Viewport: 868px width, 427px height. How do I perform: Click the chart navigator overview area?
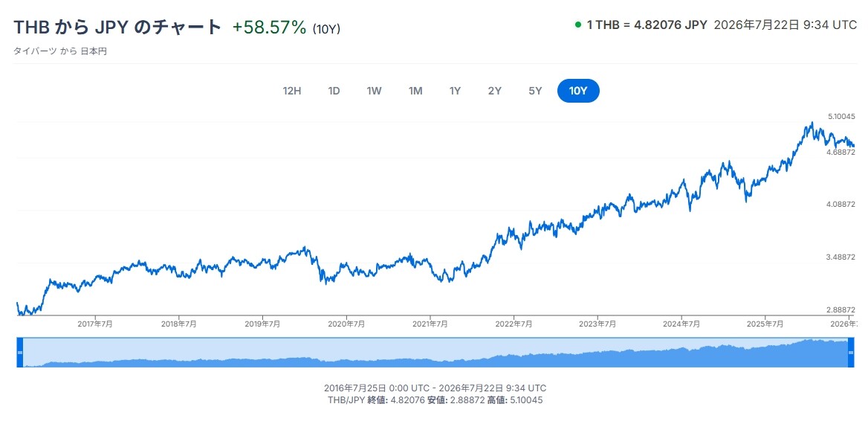(x=435, y=352)
